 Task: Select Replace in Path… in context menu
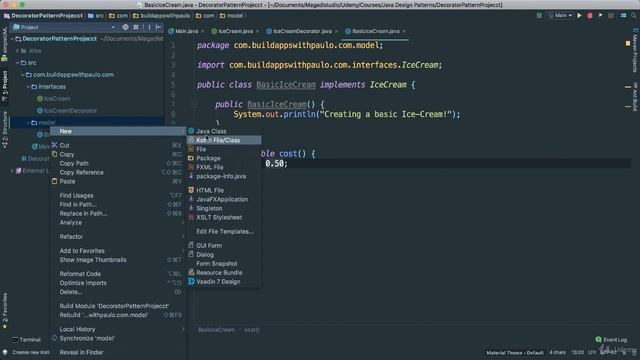point(118,213)
